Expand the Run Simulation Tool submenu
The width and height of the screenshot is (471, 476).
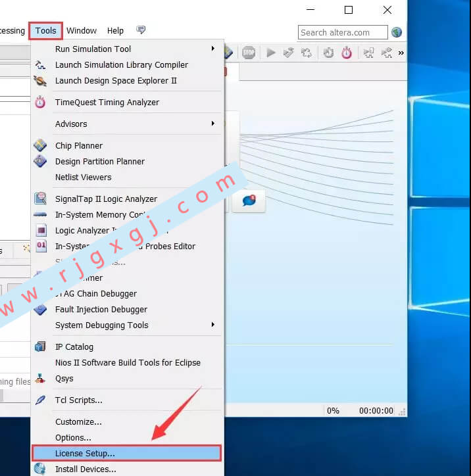(x=128, y=49)
